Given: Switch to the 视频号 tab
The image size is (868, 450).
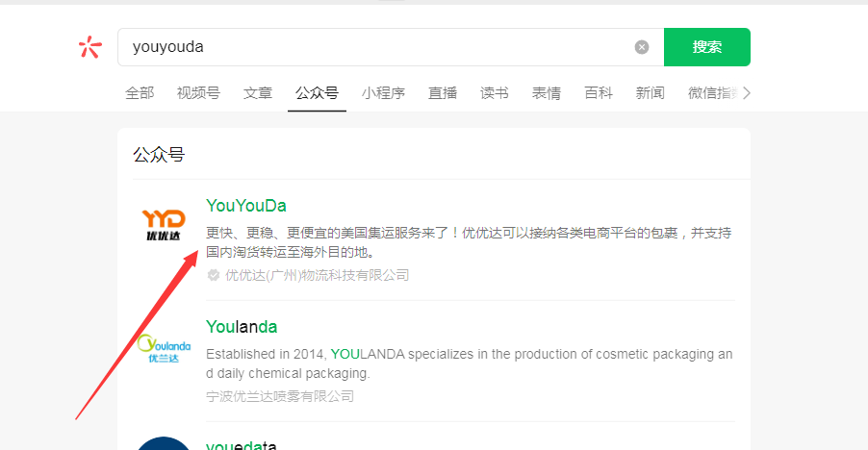Looking at the screenshot, I should [x=198, y=93].
